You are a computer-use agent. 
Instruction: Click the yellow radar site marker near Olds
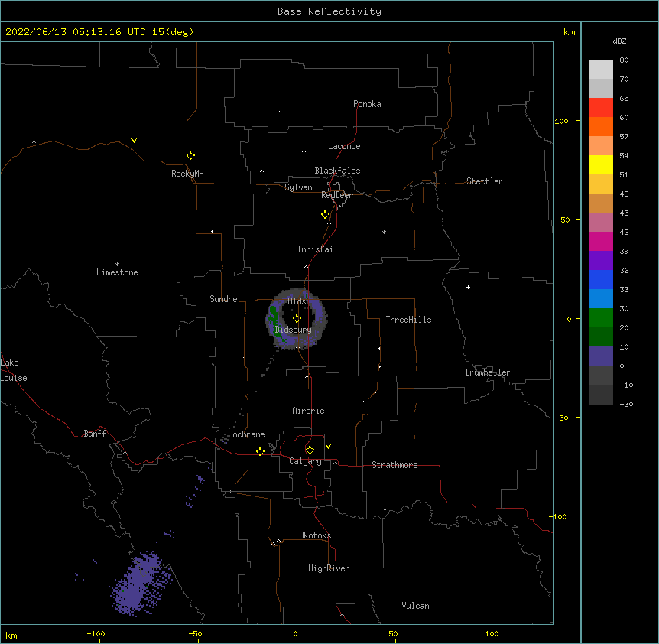click(x=297, y=319)
